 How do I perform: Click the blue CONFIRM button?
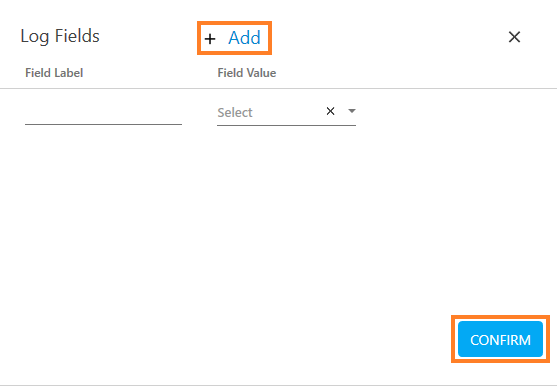500,339
